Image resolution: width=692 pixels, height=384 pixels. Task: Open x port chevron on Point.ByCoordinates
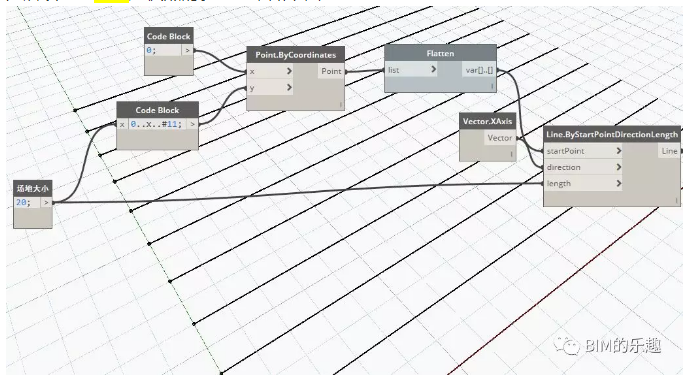click(x=289, y=71)
